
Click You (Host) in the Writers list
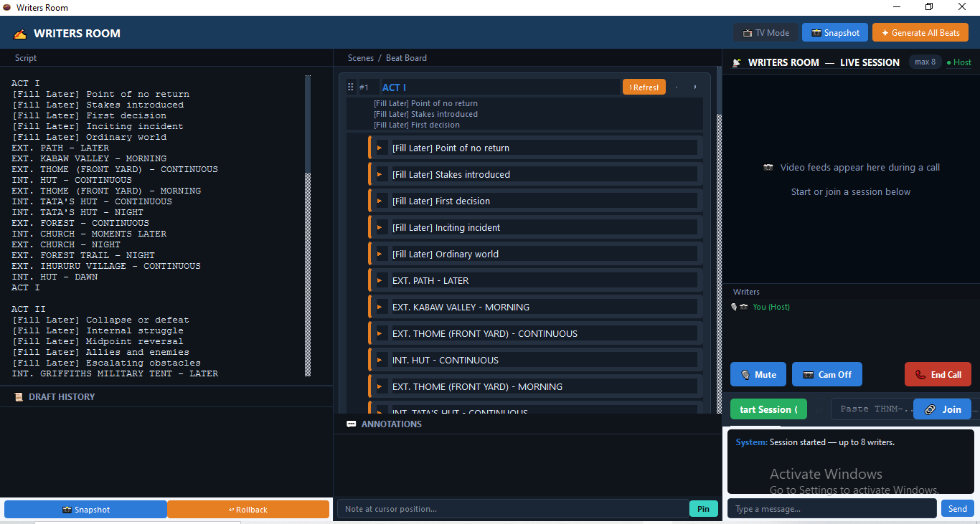pyautogui.click(x=771, y=307)
